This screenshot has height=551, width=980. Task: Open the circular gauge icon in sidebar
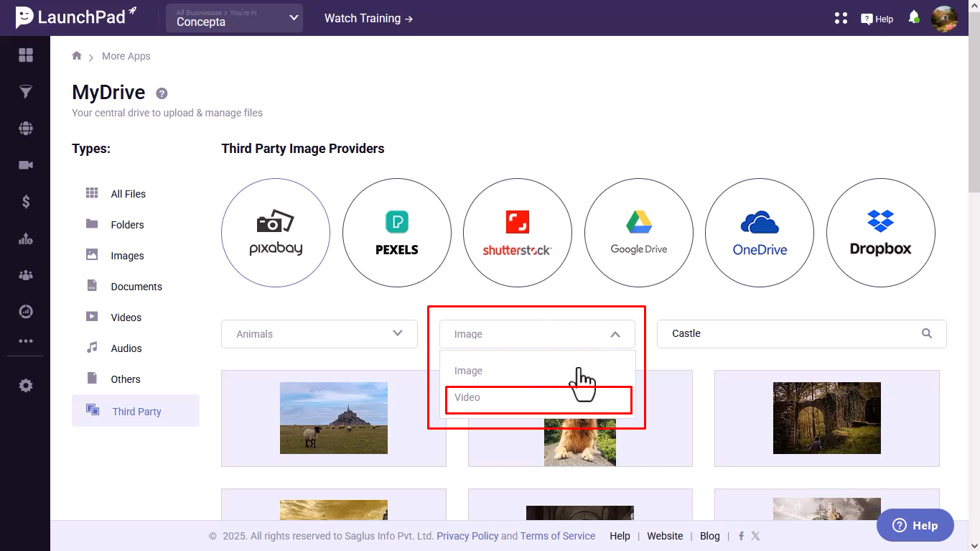26,312
